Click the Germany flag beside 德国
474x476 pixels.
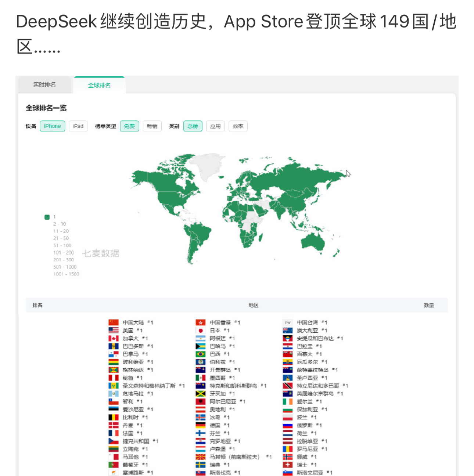(x=201, y=425)
